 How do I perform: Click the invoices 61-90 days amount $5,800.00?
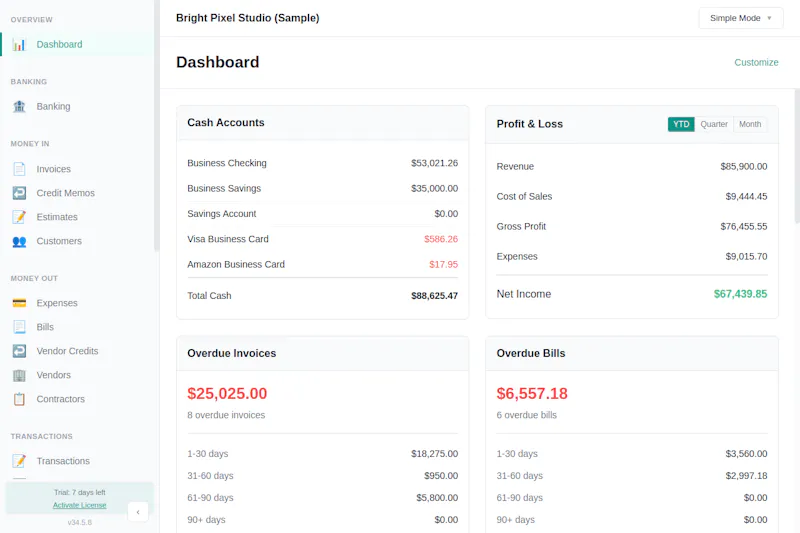[437, 497]
